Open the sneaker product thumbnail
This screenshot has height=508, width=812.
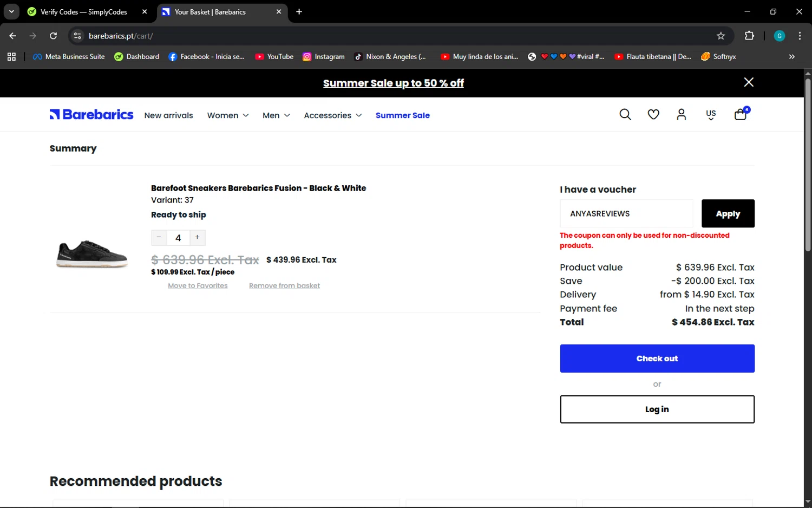(x=92, y=253)
